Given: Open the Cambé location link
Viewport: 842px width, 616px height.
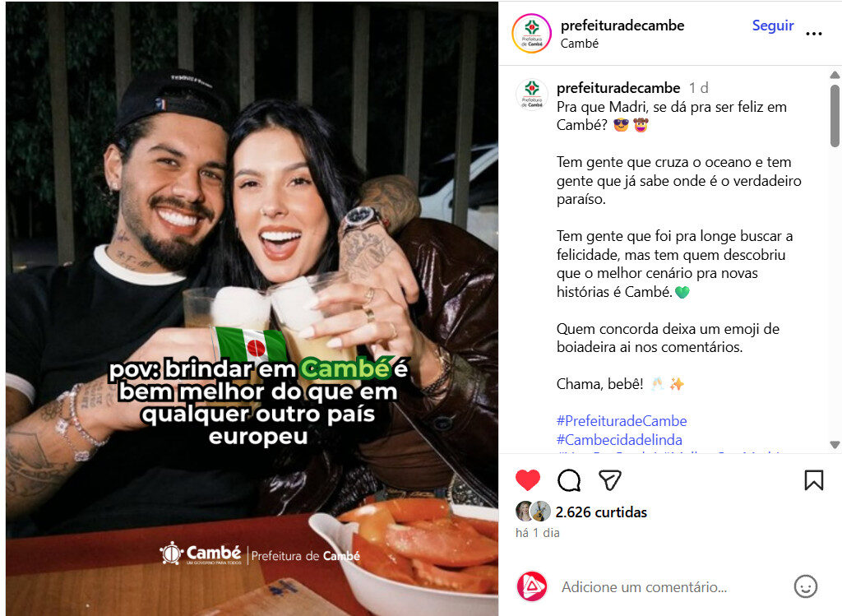Looking at the screenshot, I should pos(579,44).
